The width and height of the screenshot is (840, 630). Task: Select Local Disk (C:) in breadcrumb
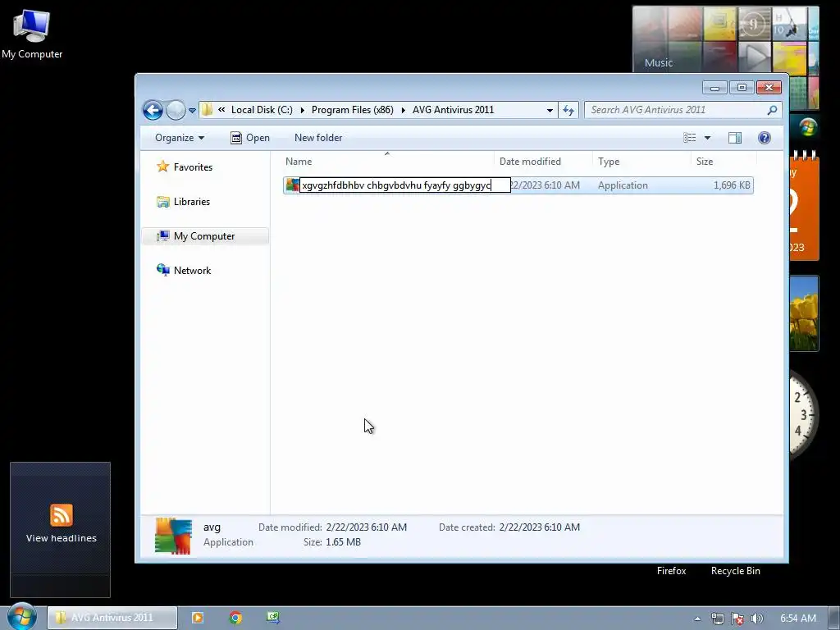pyautogui.click(x=262, y=110)
